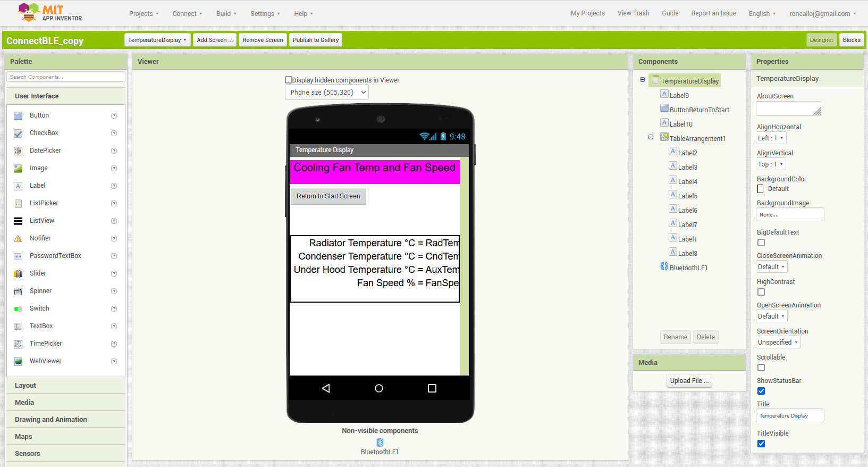868x467 pixels.
Task: Click the Upload File button
Action: [689, 381]
